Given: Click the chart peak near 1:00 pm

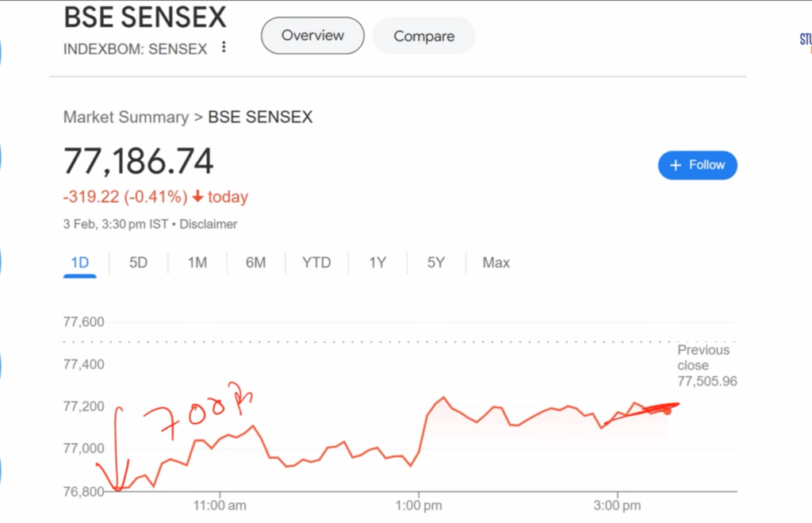Looking at the screenshot, I should click(x=443, y=398).
